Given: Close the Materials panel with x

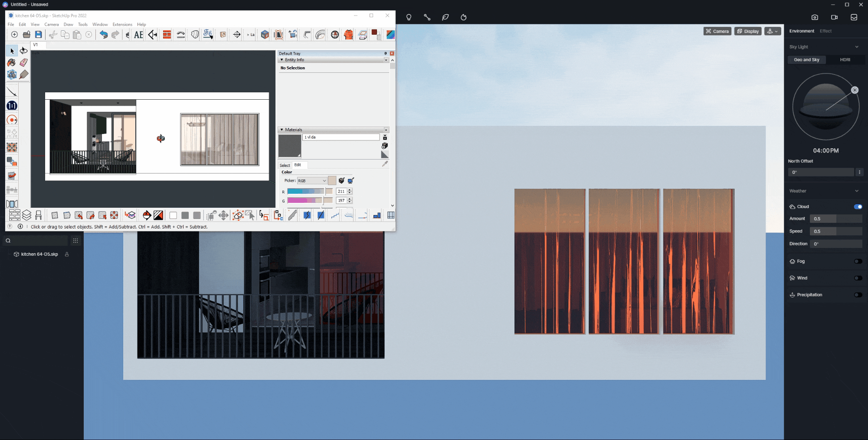Looking at the screenshot, I should (386, 130).
